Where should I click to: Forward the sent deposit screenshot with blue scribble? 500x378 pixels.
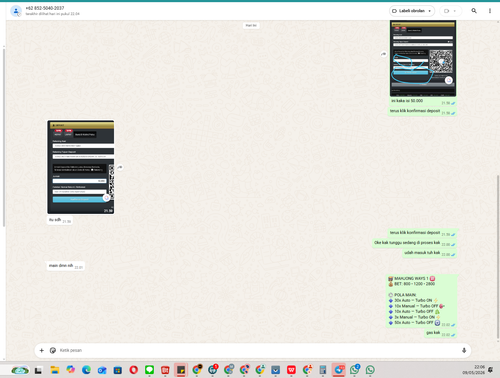pos(384,54)
